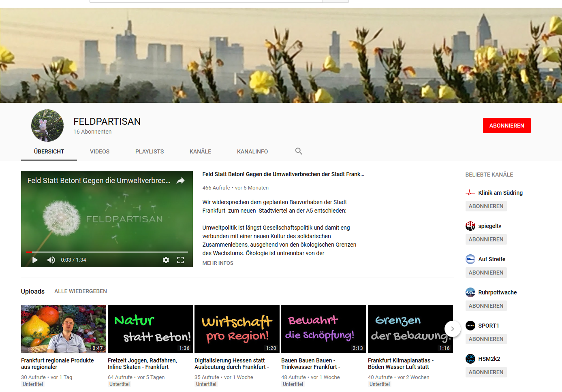Open the 'Natur statt Beton!' video thumbnail
562x392 pixels.
pyautogui.click(x=150, y=328)
